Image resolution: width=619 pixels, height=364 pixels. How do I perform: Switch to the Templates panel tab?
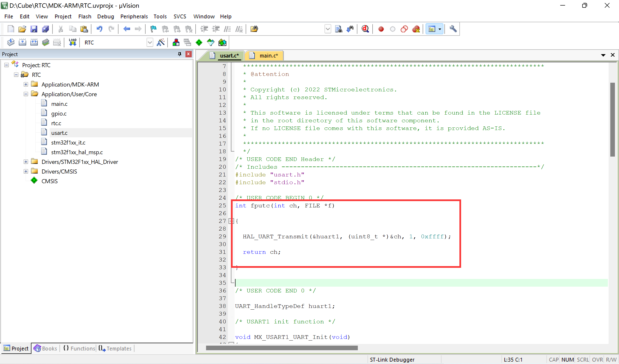click(115, 348)
